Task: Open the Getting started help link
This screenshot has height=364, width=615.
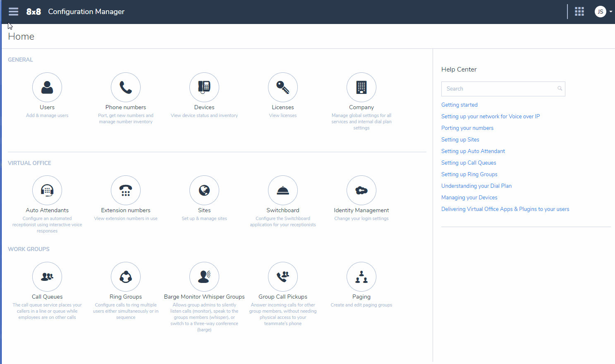Action: pyautogui.click(x=459, y=105)
